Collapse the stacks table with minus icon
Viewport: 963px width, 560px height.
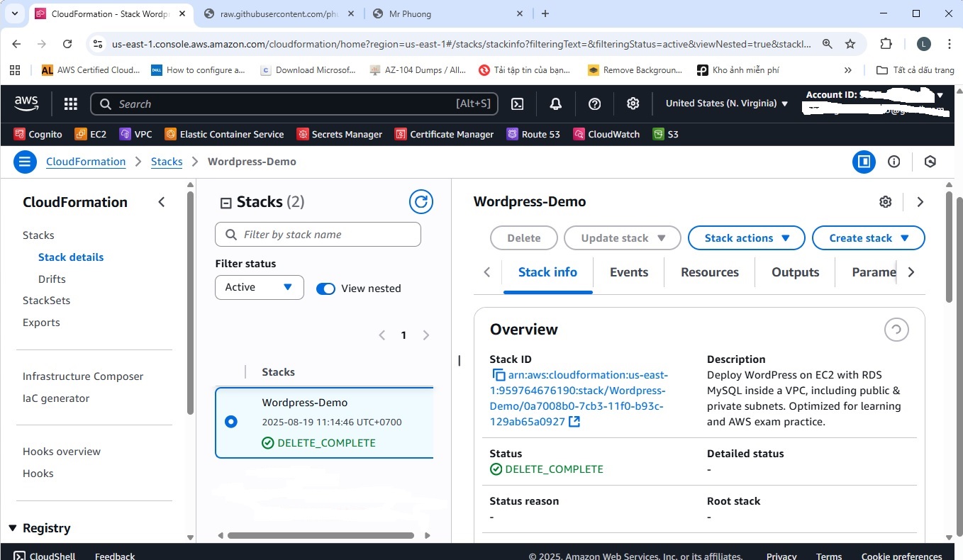point(226,203)
